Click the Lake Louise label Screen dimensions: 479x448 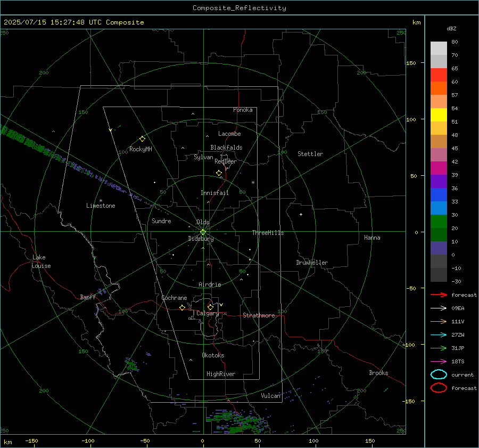(x=41, y=262)
